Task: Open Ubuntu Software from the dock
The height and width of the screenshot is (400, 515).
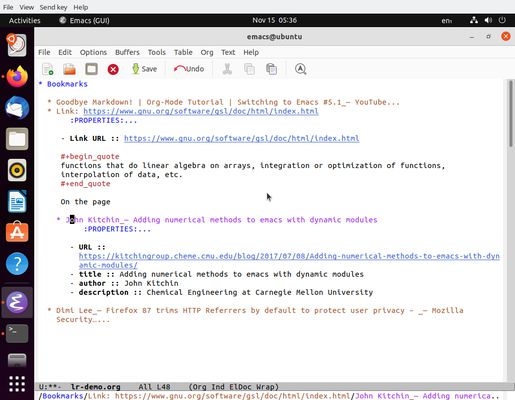Action: 17,232
